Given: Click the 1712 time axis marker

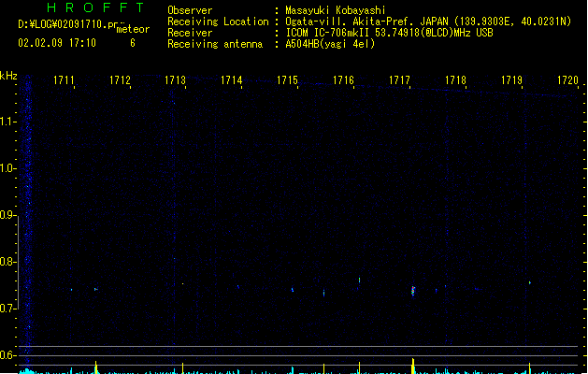Looking at the screenshot, I should coord(120,80).
